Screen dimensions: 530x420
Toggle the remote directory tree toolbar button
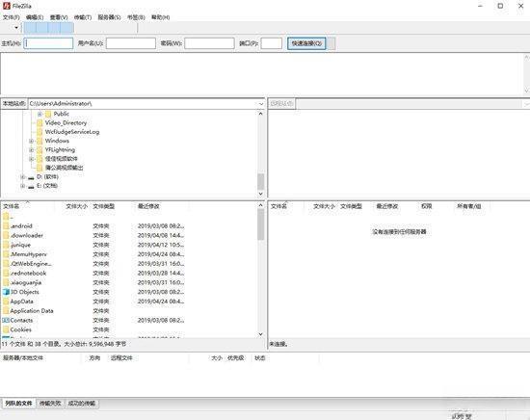[x=54, y=28]
